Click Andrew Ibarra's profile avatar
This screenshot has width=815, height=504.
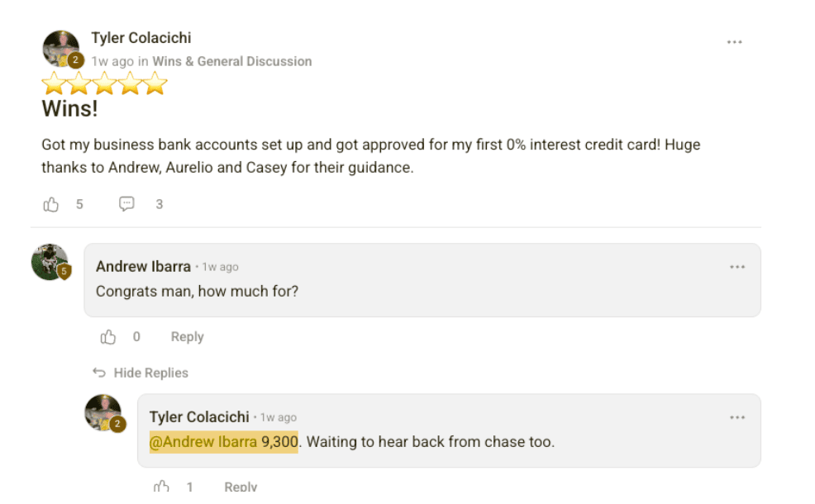49,262
